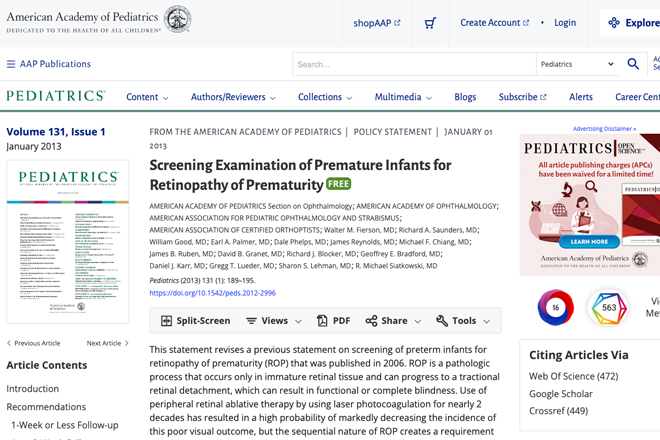Open the Collections menu
The height and width of the screenshot is (440, 660).
pos(325,97)
